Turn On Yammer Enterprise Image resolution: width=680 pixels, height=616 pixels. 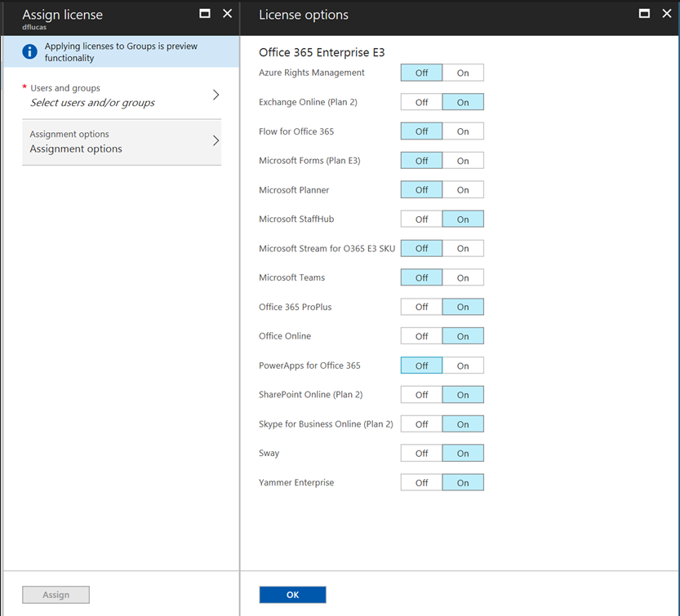point(463,482)
